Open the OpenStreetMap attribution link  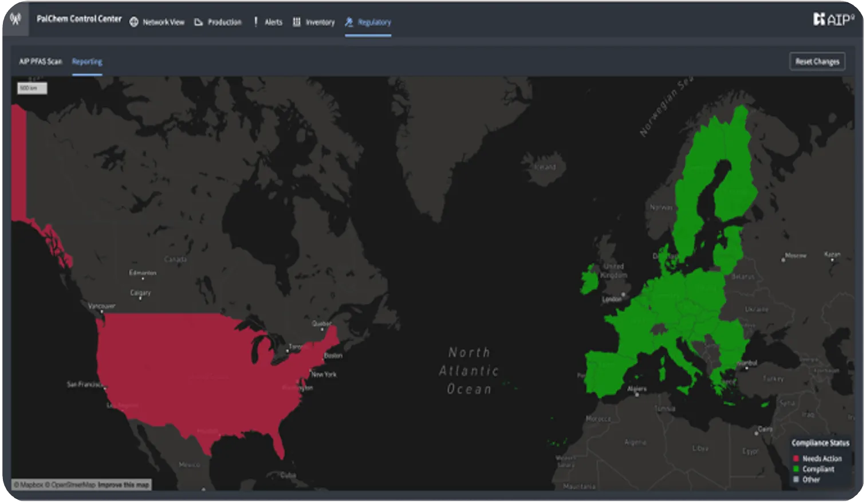point(70,485)
